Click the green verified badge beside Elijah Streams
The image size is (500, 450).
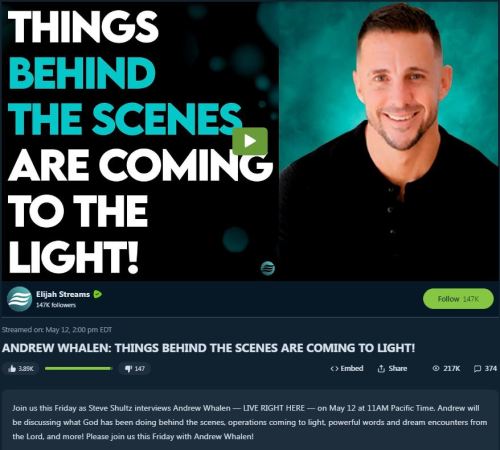98,294
